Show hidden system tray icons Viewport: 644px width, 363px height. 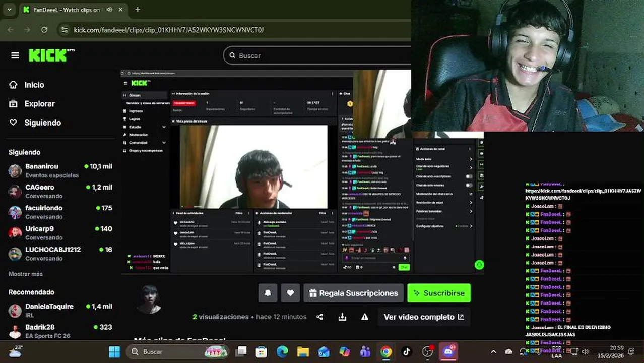click(x=493, y=351)
